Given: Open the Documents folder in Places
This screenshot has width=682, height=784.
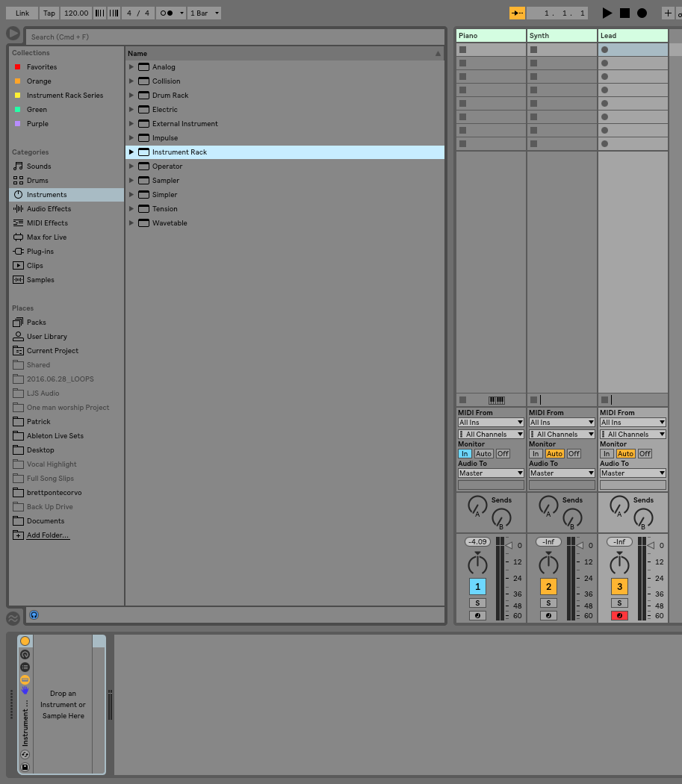Looking at the screenshot, I should pos(46,521).
